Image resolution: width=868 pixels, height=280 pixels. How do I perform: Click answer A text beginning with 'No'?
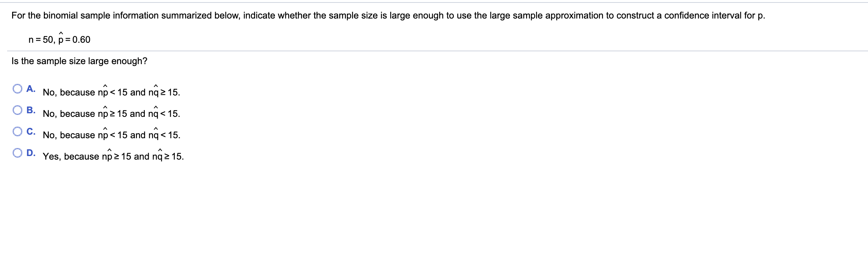tap(111, 92)
